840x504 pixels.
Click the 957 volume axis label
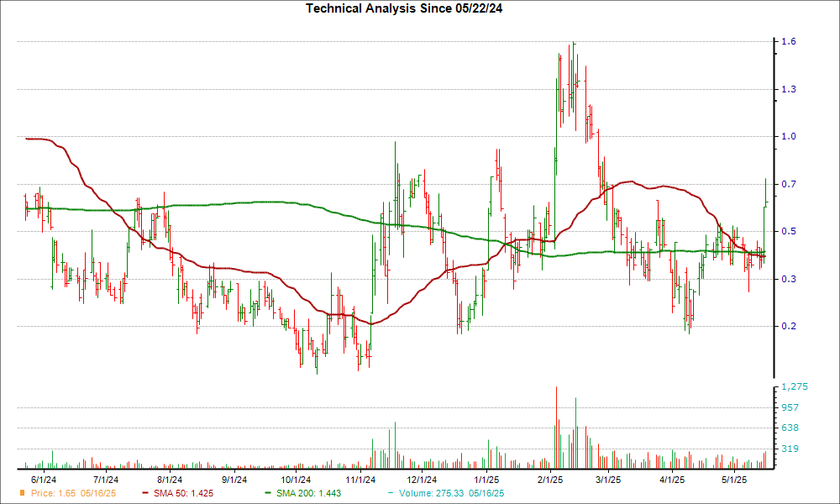coord(790,407)
